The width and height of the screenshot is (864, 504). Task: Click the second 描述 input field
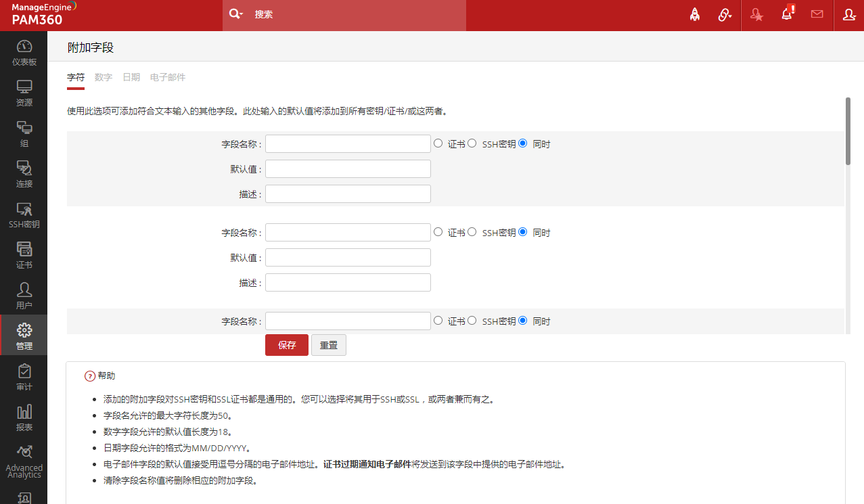[x=348, y=282]
